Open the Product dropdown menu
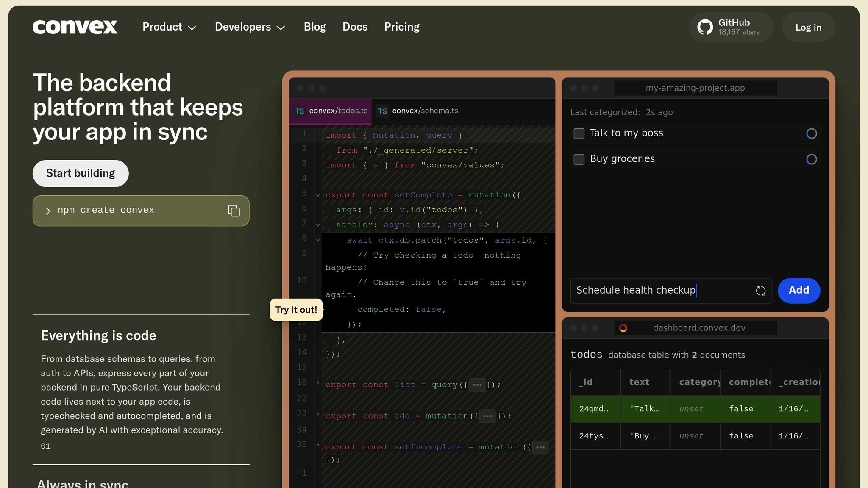 pos(169,27)
